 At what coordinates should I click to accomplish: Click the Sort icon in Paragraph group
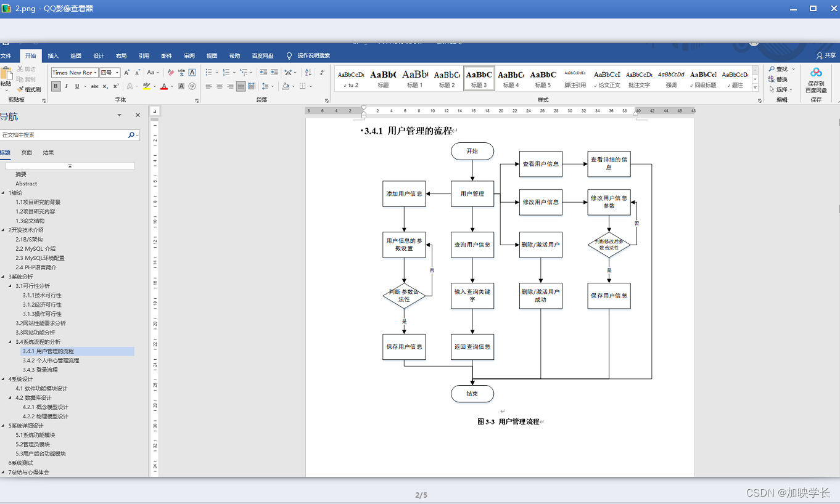point(308,72)
